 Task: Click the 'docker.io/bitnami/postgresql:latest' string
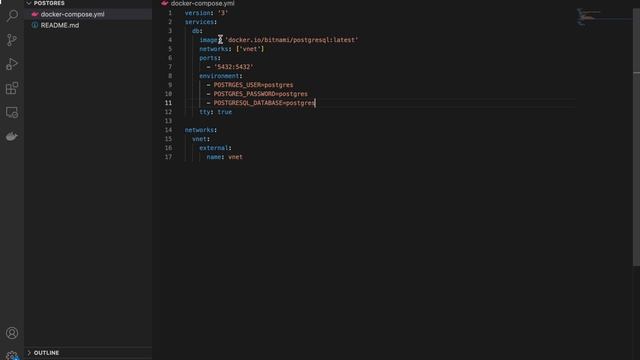click(x=292, y=40)
